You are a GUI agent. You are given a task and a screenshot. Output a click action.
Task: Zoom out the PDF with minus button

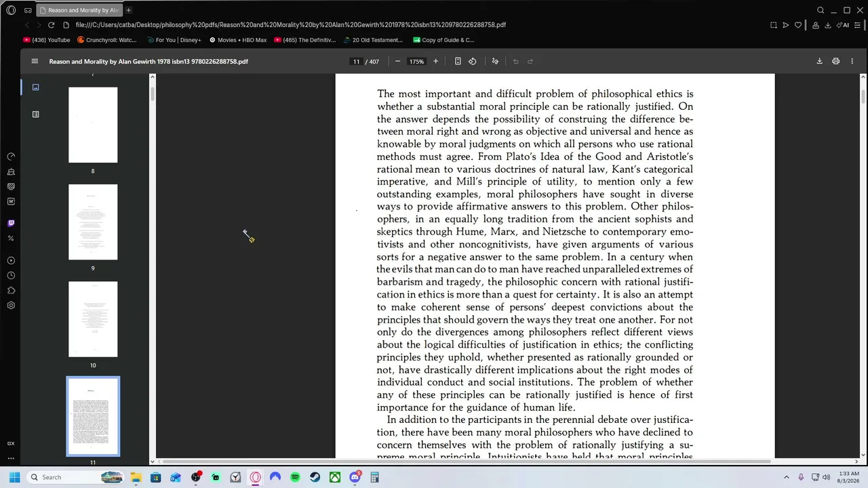point(397,61)
